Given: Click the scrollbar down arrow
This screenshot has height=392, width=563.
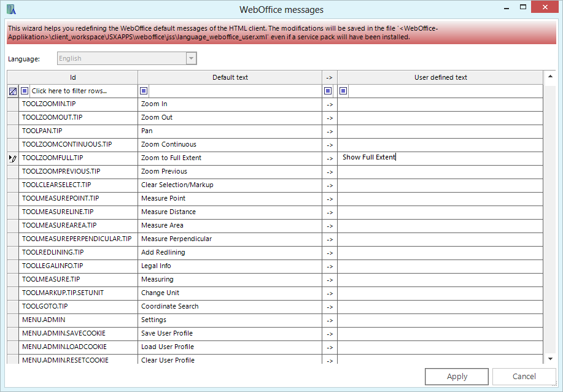Looking at the screenshot, I should click(x=549, y=359).
